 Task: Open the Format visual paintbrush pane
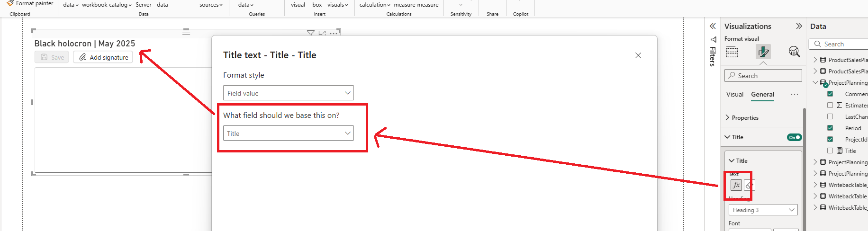763,52
